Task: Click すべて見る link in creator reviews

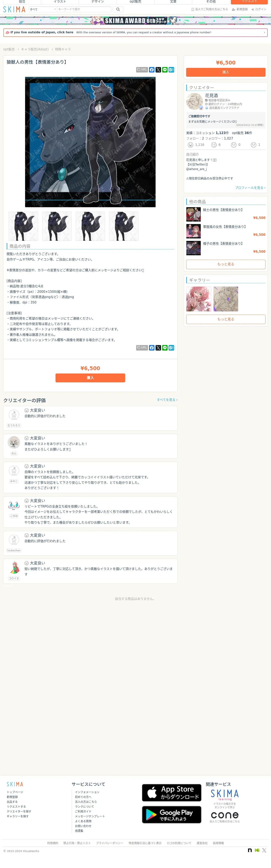Action: (167, 400)
